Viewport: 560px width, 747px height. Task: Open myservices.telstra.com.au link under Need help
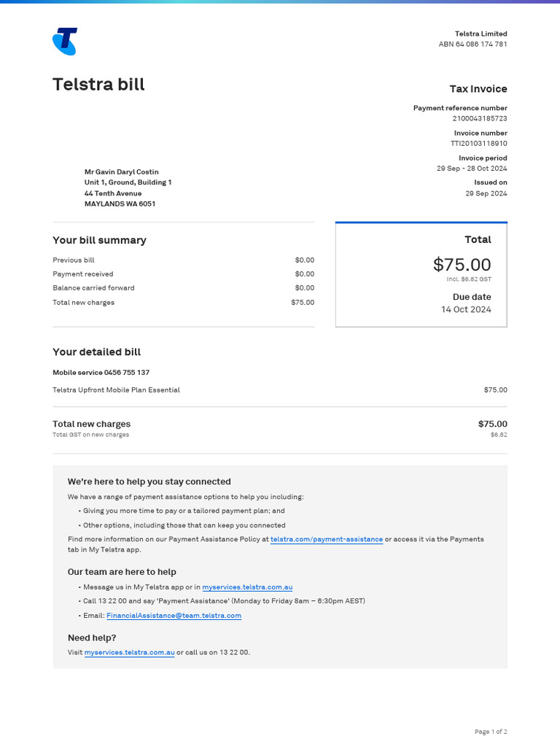point(129,652)
